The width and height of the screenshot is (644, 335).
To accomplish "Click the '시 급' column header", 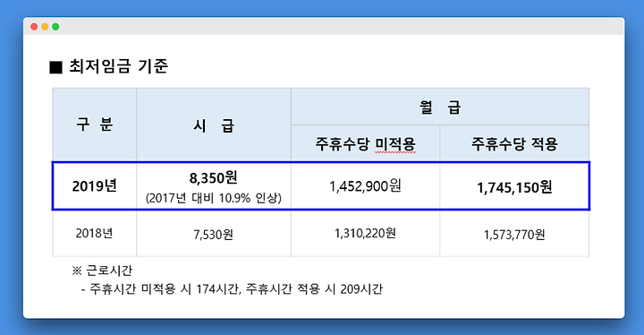I will (x=214, y=125).
